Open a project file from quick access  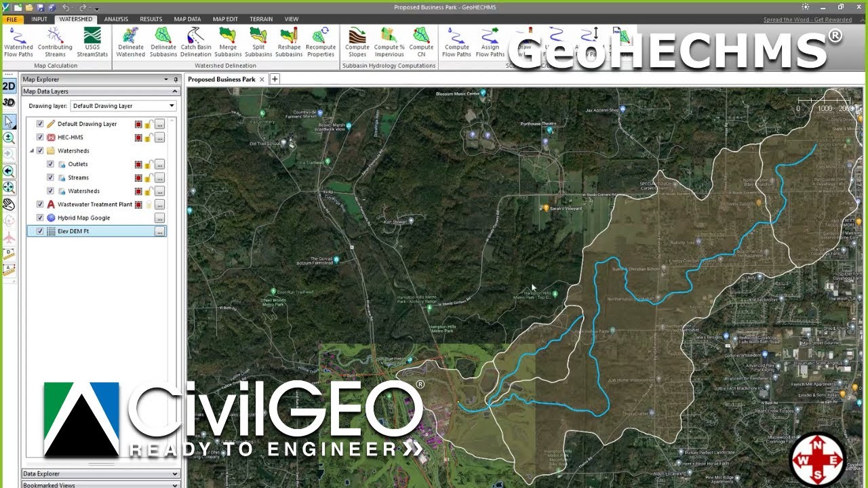pos(29,7)
